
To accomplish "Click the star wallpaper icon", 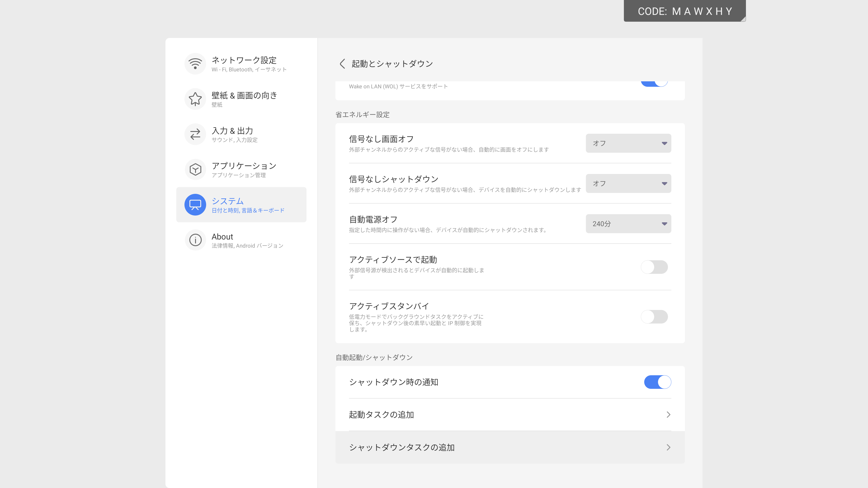I will [195, 99].
